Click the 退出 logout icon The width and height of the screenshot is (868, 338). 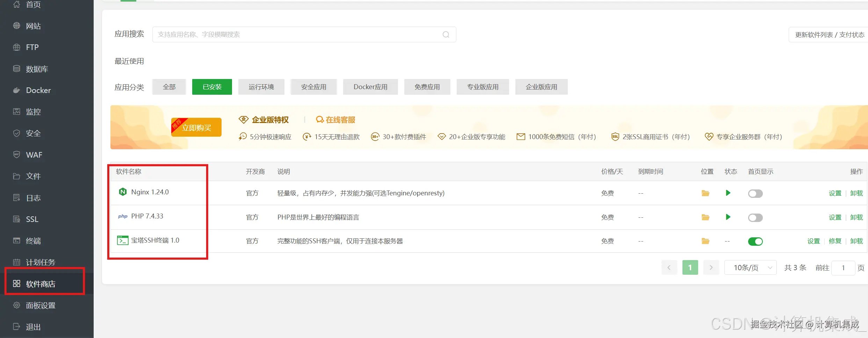pos(16,326)
